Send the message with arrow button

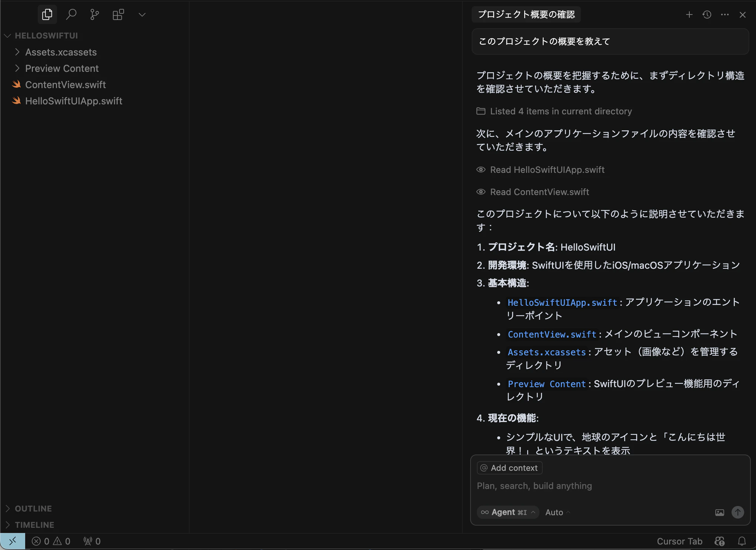tap(737, 512)
